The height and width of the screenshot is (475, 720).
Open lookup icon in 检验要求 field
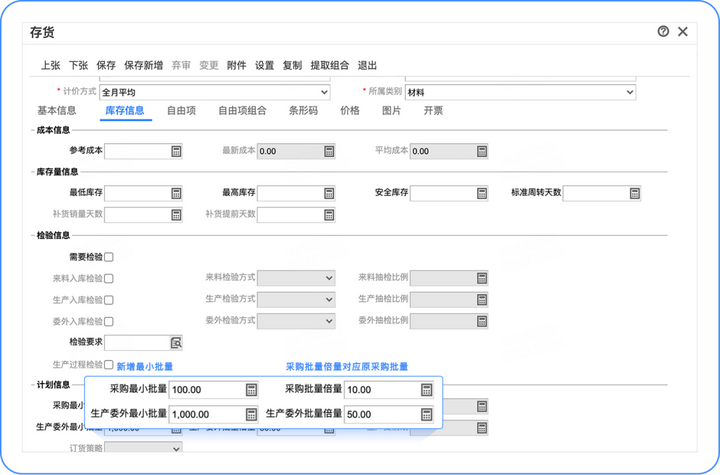coord(176,343)
